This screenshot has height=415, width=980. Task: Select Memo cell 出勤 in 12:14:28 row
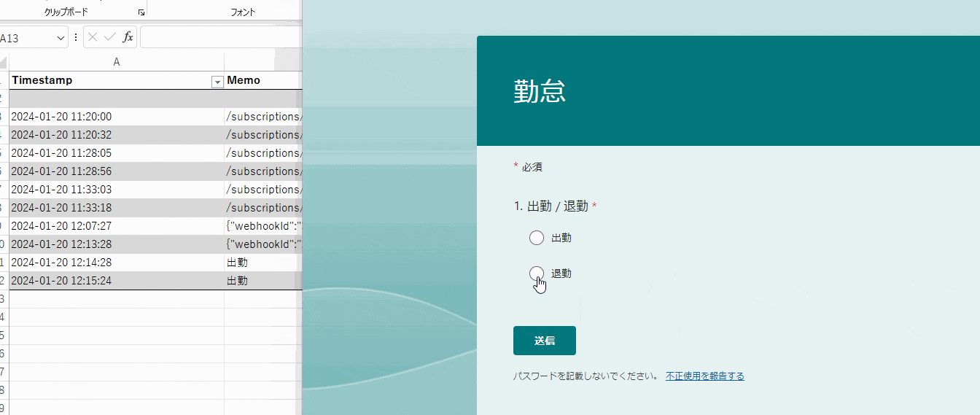pyautogui.click(x=263, y=263)
